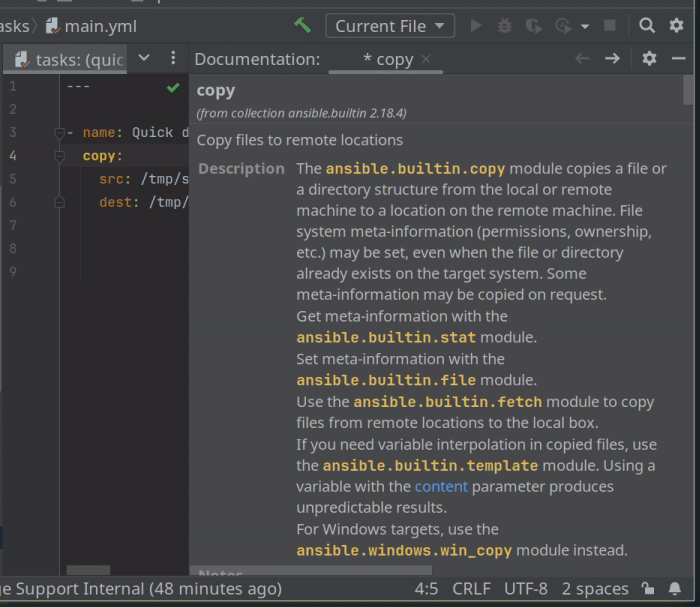Click line number 4 in gutter

point(13,156)
